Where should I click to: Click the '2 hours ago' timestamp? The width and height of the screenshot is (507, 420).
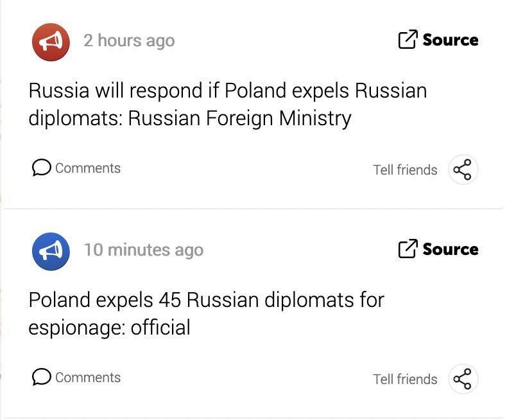(129, 40)
